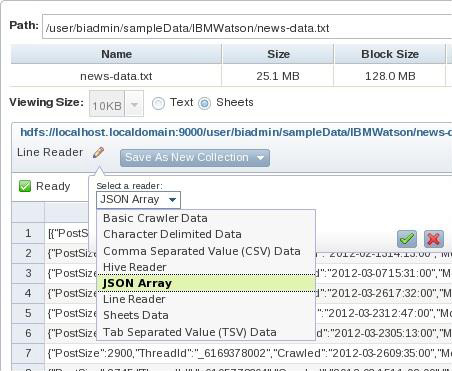Choose Basic Crawler Data reader
Image resolution: width=452 pixels, height=371 pixels.
206,218
